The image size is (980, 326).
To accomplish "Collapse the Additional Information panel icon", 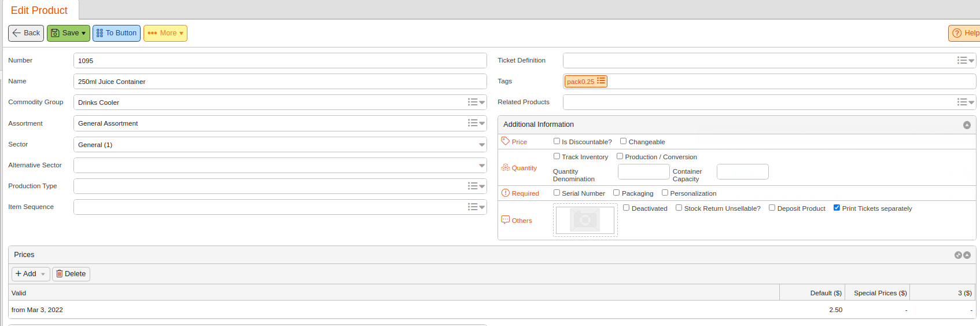I will coord(967,125).
